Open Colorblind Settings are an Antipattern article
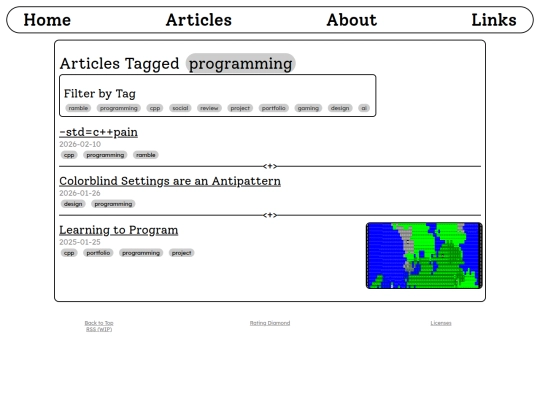 click(x=170, y=181)
